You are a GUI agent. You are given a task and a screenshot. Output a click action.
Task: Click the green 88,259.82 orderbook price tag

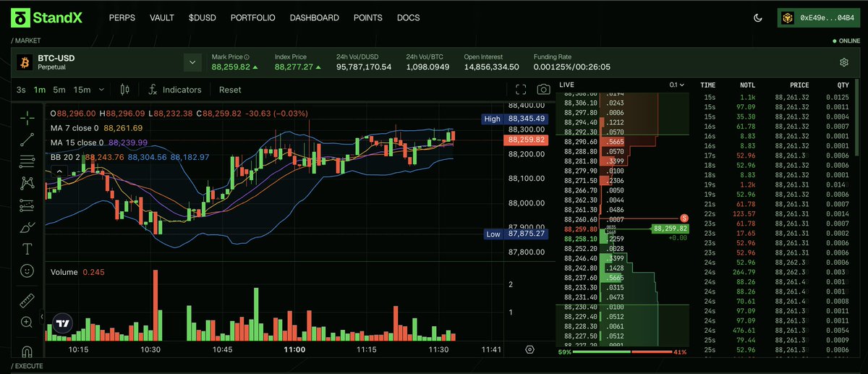click(x=670, y=228)
